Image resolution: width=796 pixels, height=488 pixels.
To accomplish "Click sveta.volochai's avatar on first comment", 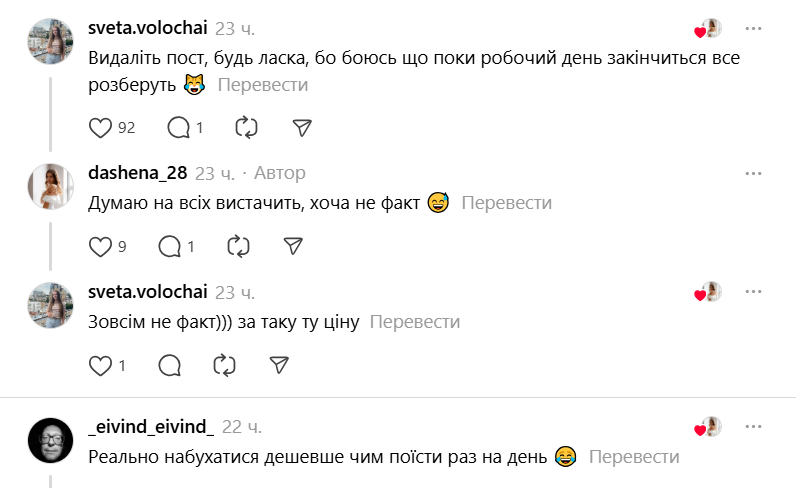I will (x=50, y=41).
